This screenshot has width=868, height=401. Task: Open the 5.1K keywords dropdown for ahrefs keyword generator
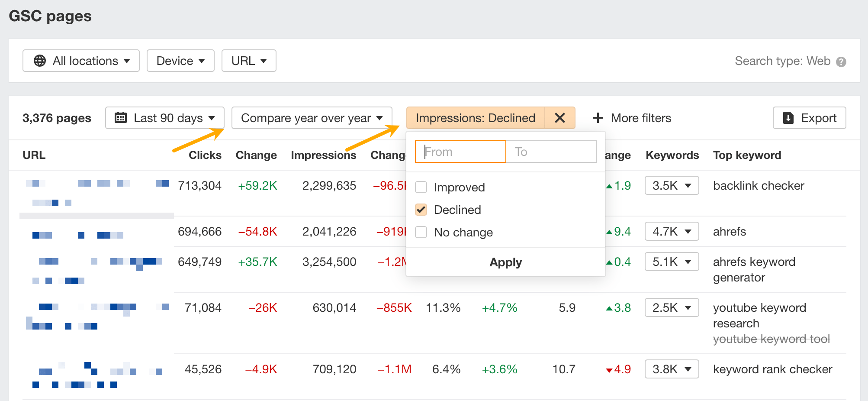click(x=672, y=262)
